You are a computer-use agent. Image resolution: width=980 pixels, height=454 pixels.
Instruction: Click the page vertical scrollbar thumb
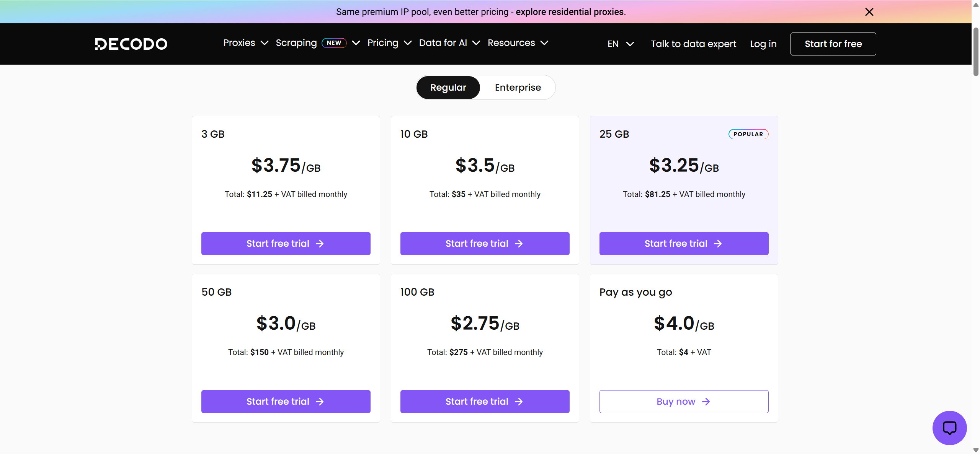(976, 52)
